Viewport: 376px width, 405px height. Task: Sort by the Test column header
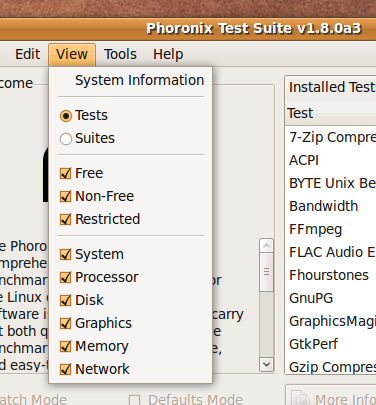point(331,113)
